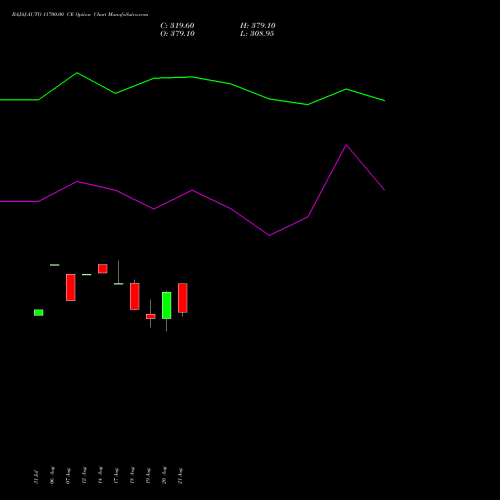The width and height of the screenshot is (500, 500).
Task: Click the red candlestick above 07 Aug
Action: click(x=71, y=287)
